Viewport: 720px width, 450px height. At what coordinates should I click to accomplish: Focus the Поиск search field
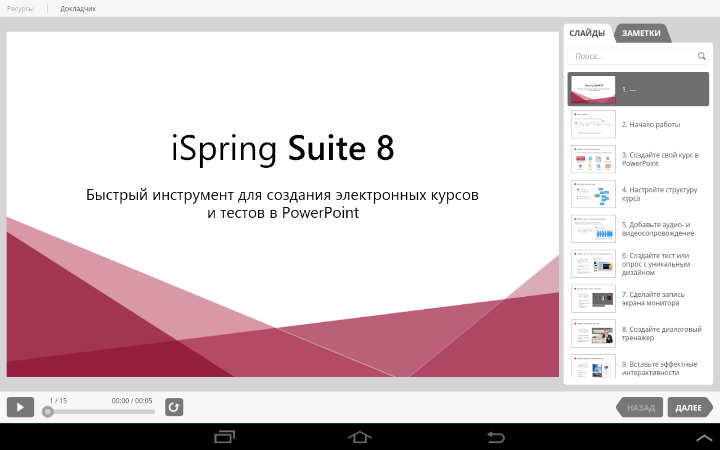coord(638,56)
